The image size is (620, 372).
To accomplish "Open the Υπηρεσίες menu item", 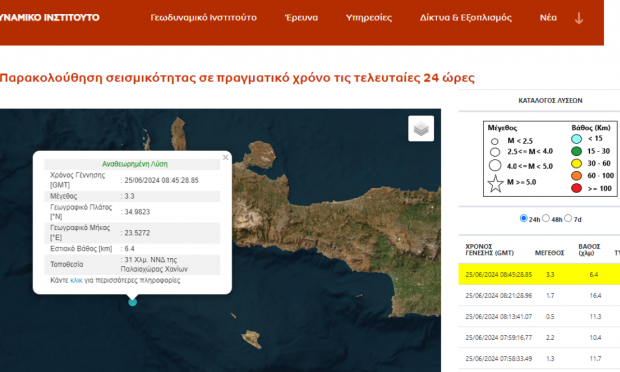I will click(369, 18).
